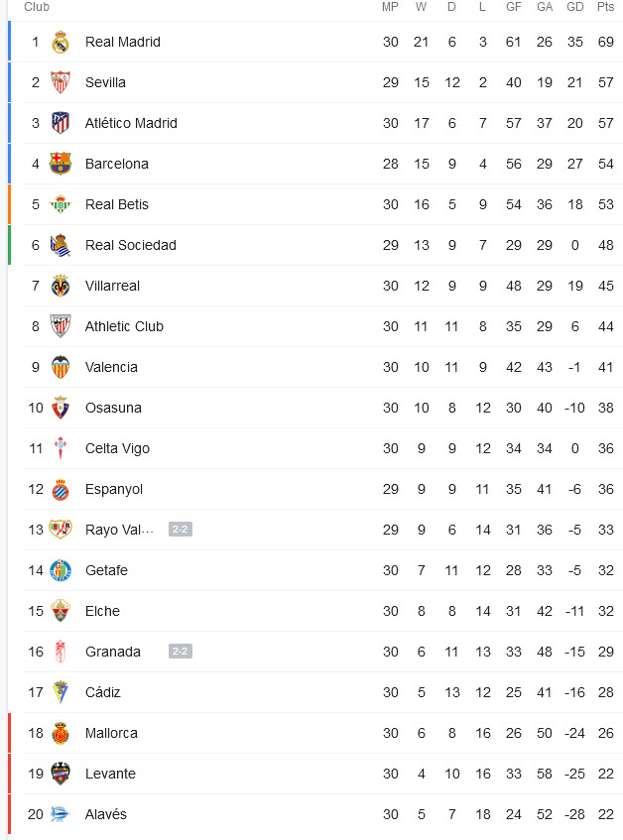Screen dimensions: 623x840
Task: Click the GD column header
Action: coord(575,7)
